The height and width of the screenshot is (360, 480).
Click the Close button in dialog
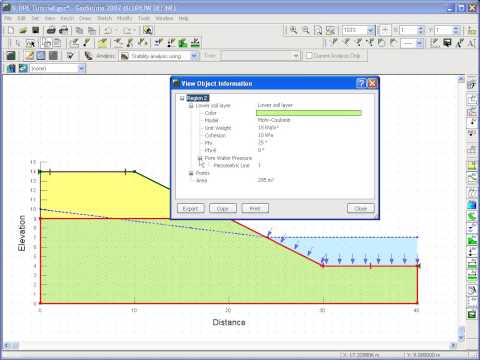click(x=361, y=208)
